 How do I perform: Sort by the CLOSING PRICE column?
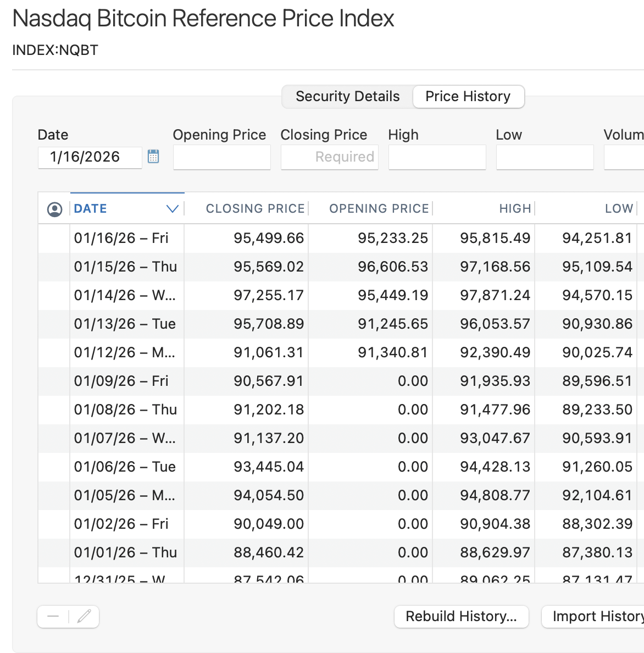[x=256, y=208]
